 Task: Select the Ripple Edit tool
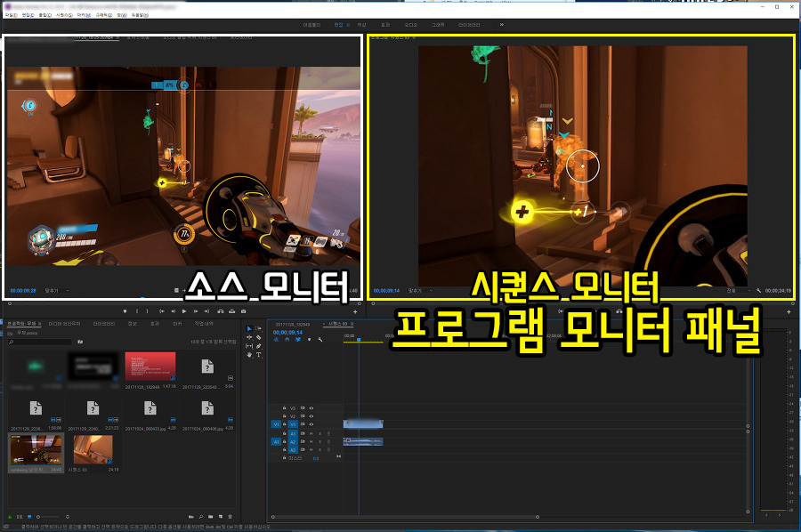coord(249,337)
